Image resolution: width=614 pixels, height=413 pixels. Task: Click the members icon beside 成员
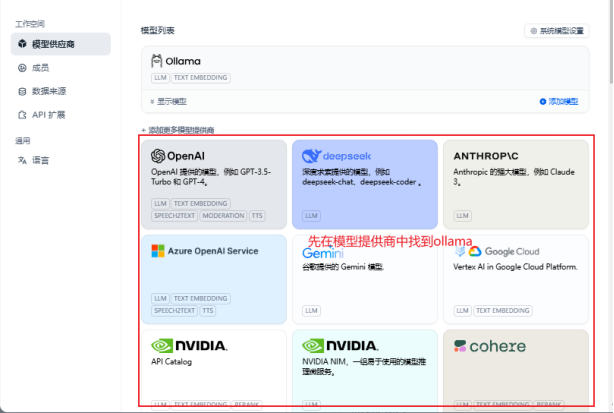click(x=22, y=68)
